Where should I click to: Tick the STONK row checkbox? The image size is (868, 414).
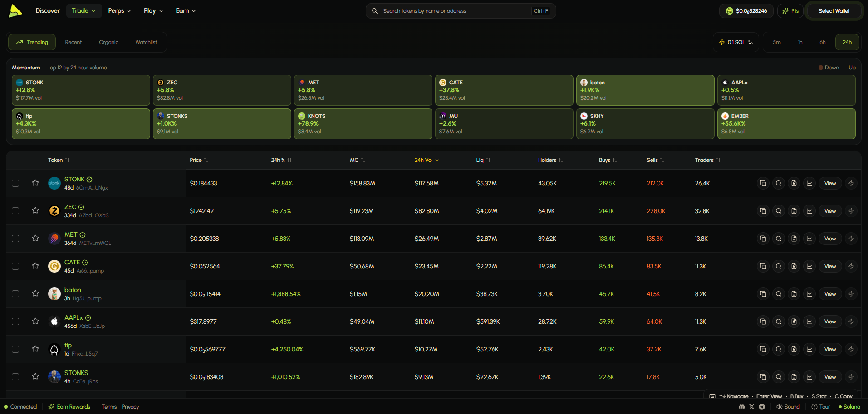click(x=15, y=183)
